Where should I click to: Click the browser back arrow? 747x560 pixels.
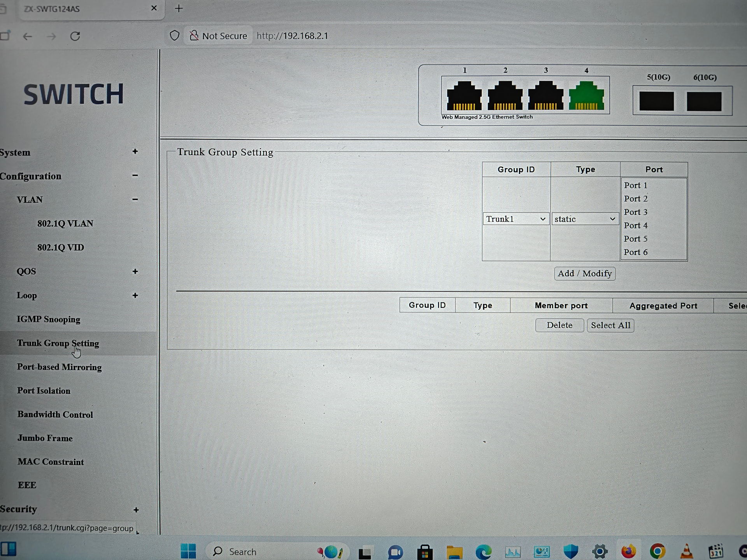27,37
